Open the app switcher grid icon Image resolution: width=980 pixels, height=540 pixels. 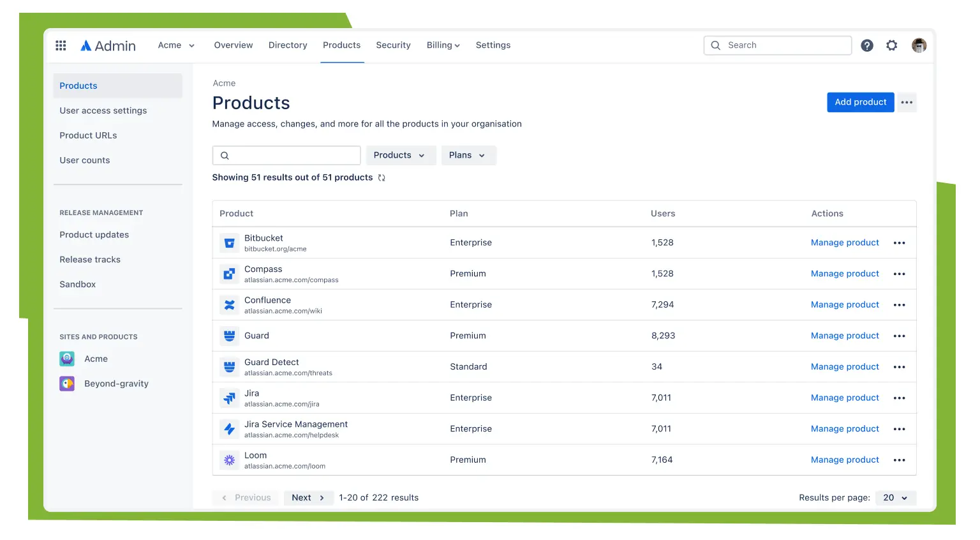61,45
